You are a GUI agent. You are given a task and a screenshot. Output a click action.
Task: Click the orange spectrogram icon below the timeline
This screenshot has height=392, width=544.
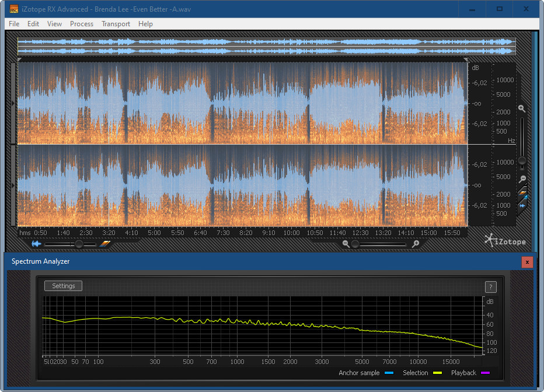click(x=105, y=244)
